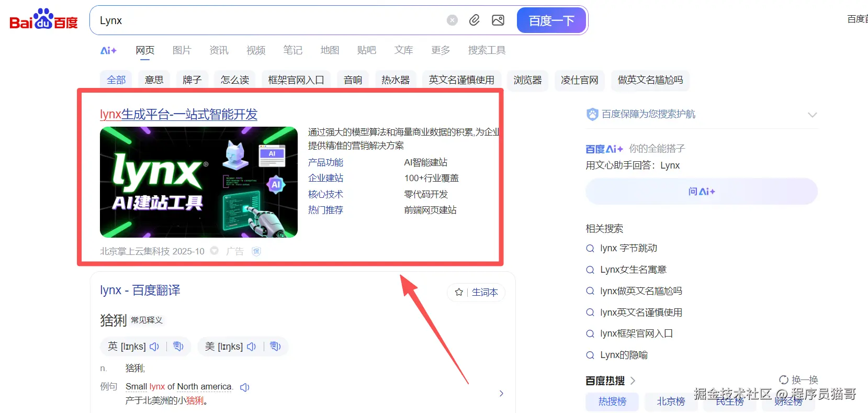Select the 浏览器 filter chip
Screen dimensions: 868x413
(527, 80)
